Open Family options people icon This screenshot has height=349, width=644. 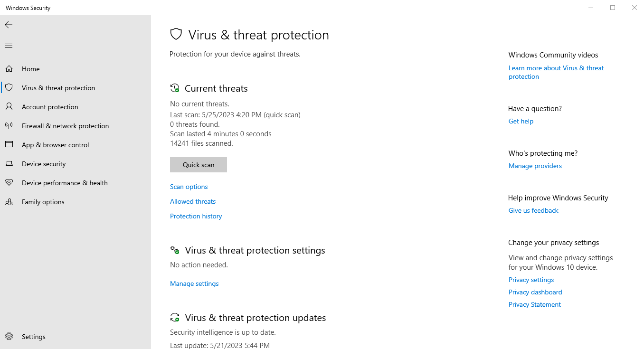click(x=9, y=202)
